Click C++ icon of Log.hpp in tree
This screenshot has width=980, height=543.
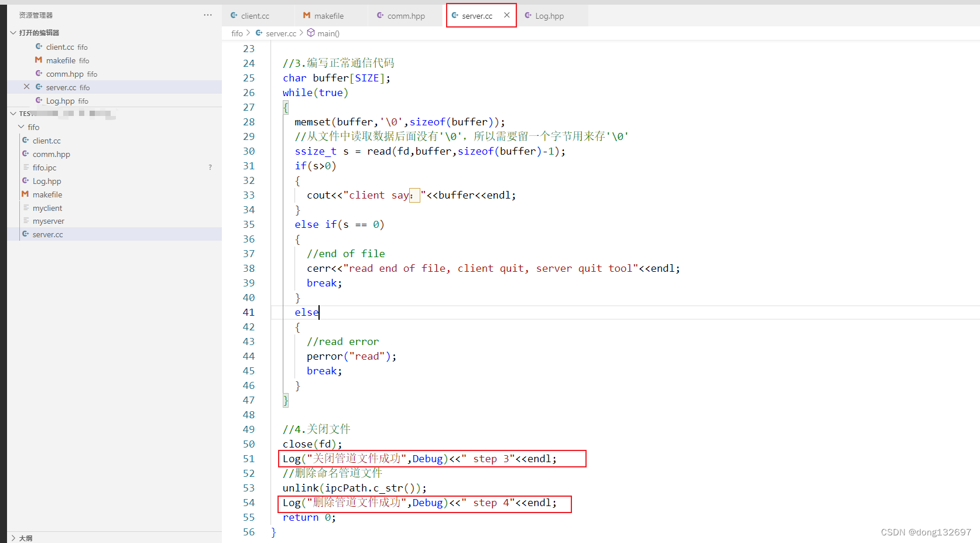[x=26, y=180]
